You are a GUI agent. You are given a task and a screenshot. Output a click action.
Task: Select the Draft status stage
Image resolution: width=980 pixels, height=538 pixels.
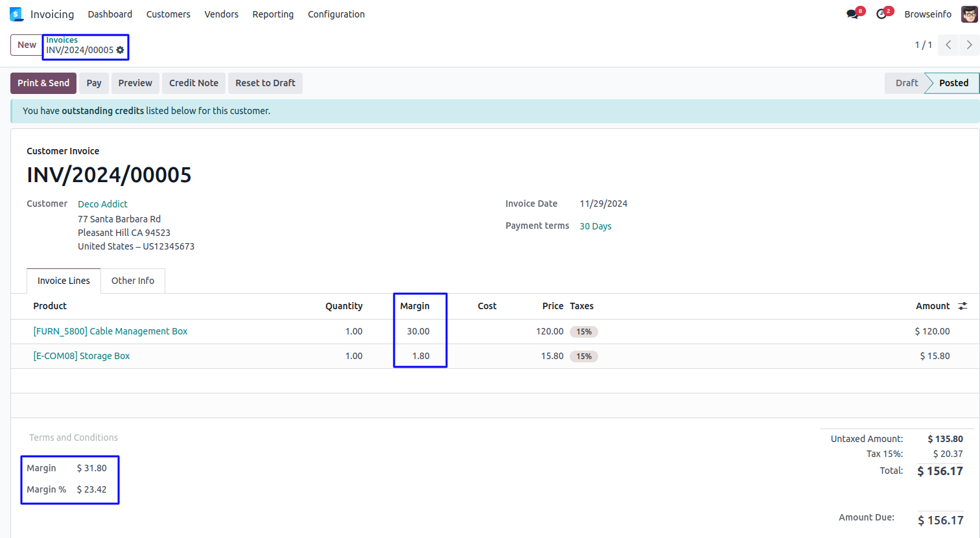(906, 83)
